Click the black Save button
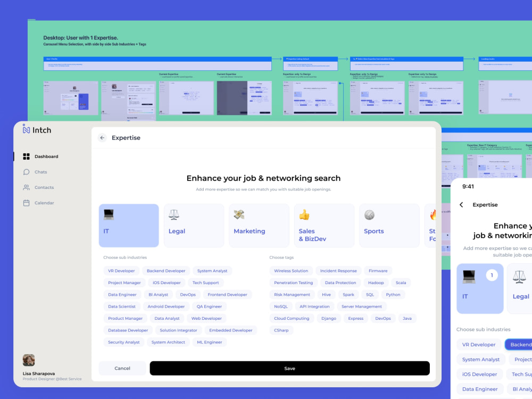This screenshot has height=399, width=532. point(289,368)
